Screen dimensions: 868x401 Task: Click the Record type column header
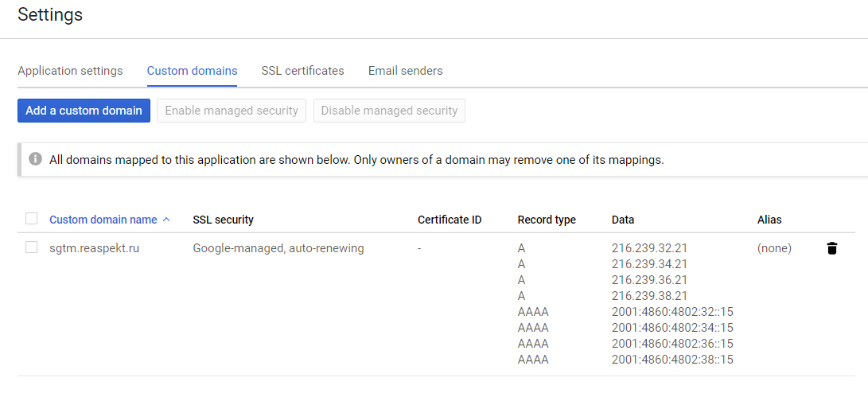pyautogui.click(x=547, y=220)
